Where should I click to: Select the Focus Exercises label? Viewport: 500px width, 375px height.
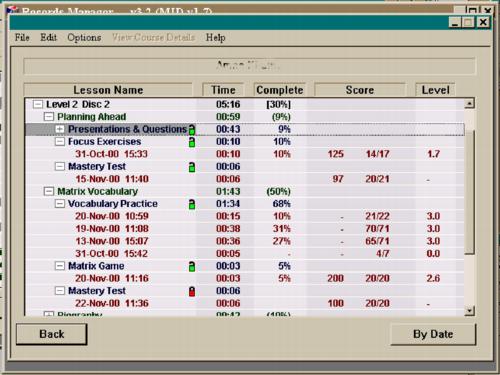point(104,141)
